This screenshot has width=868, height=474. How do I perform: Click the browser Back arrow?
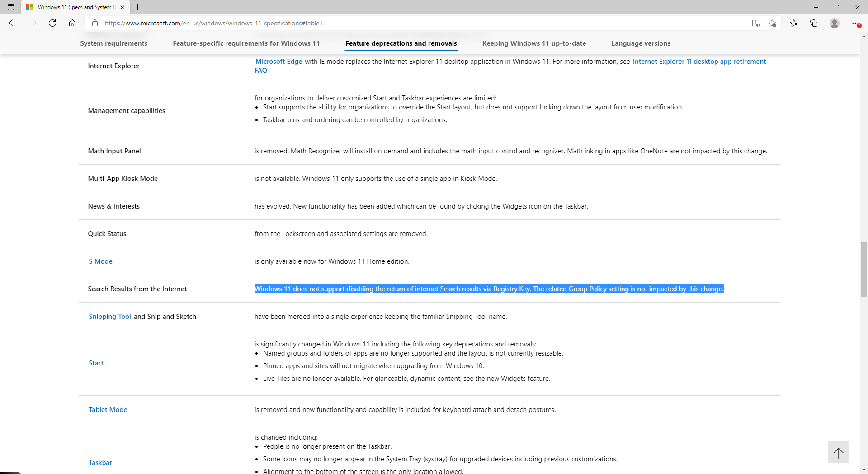click(13, 23)
